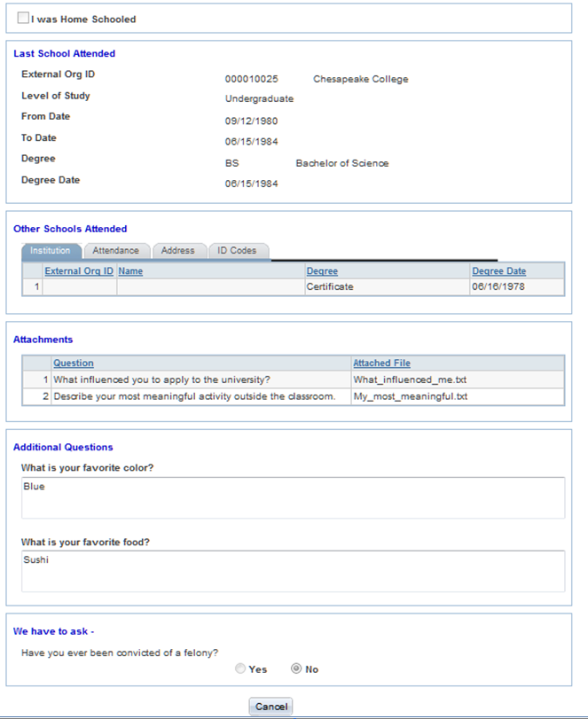Click the 09/12/1980 from date value
This screenshot has height=719, width=588.
tap(251, 121)
